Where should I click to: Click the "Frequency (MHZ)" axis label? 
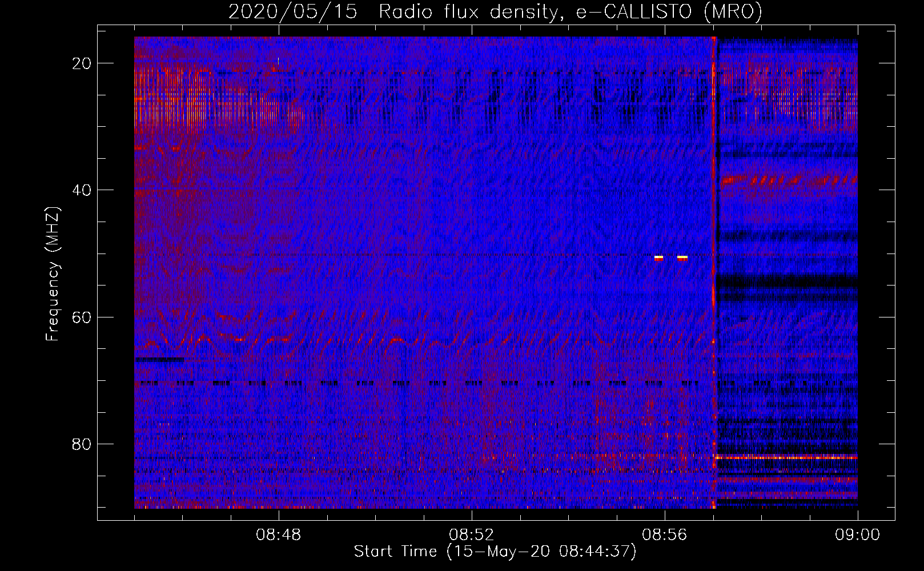53,274
